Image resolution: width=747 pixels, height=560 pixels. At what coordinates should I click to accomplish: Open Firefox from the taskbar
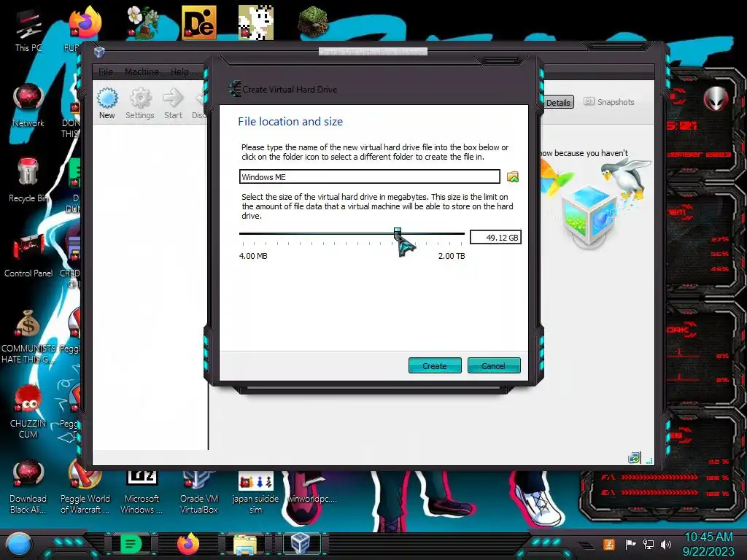[188, 544]
